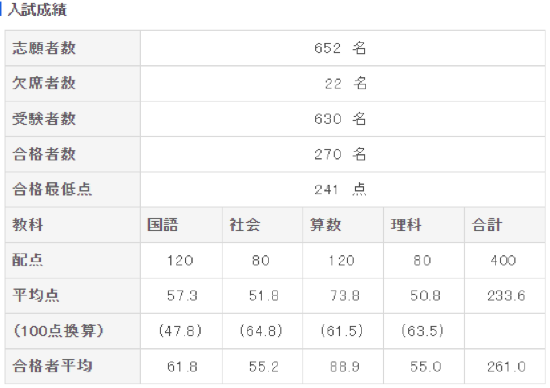Click the 233.6 average total cell

[506, 296]
